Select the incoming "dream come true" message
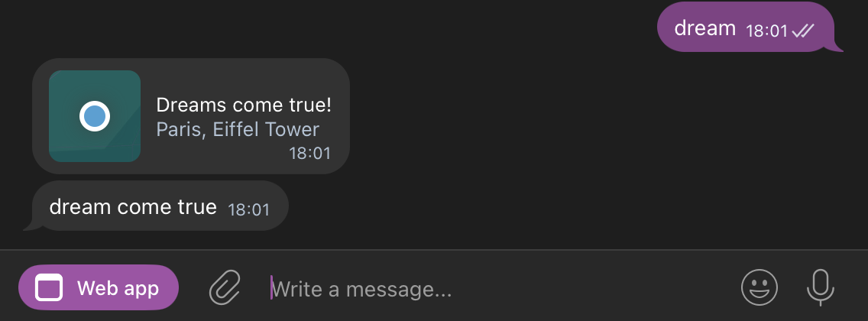This screenshot has height=321, width=868. (133, 206)
